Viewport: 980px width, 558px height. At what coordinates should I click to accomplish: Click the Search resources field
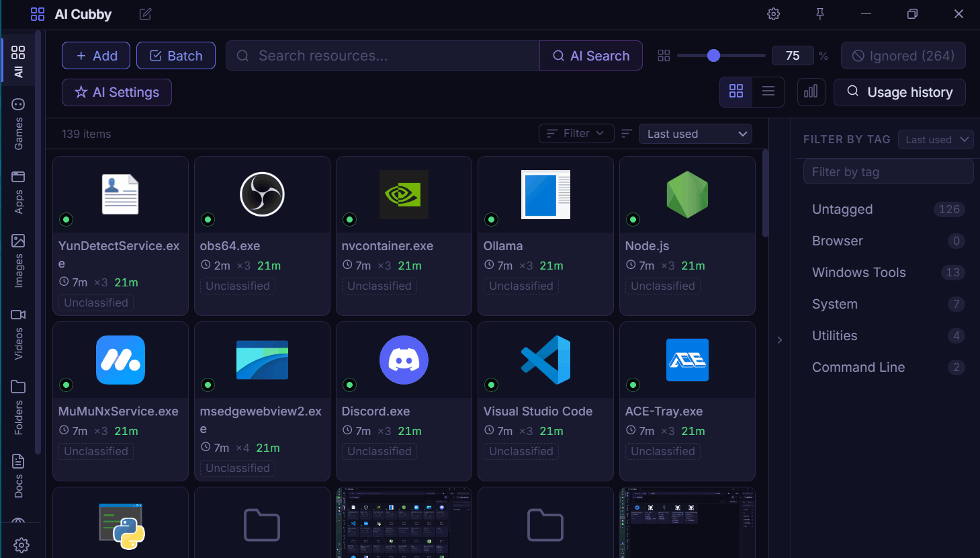pos(383,56)
